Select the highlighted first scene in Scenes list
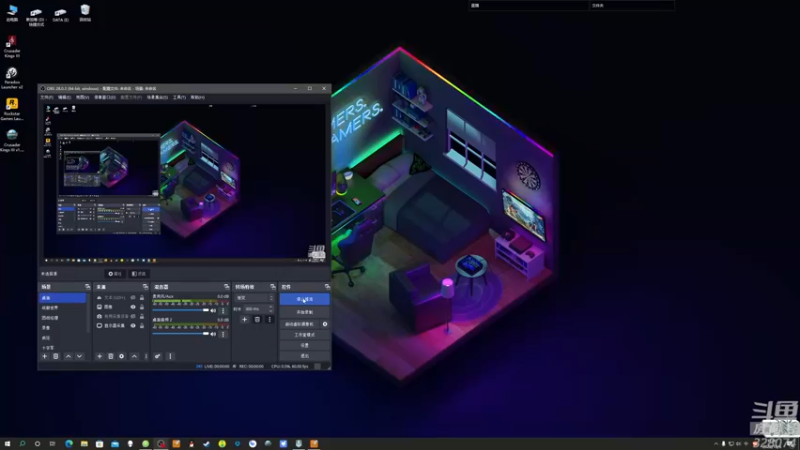This screenshot has width=800, height=450. 62,298
